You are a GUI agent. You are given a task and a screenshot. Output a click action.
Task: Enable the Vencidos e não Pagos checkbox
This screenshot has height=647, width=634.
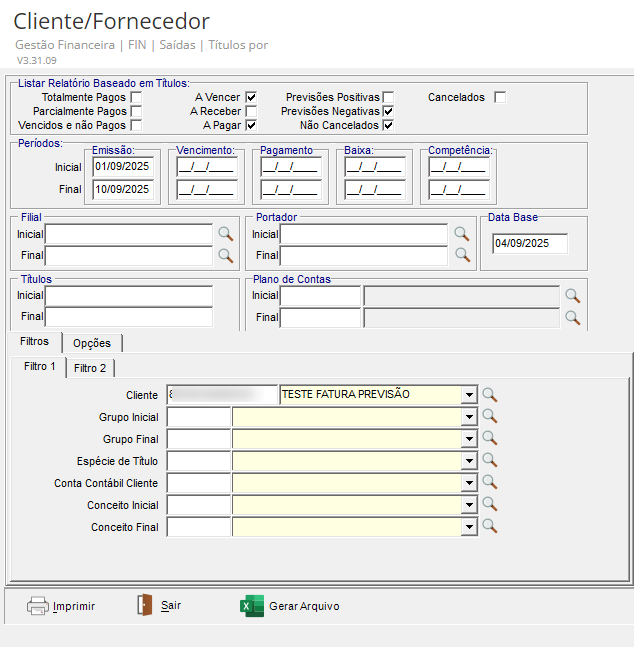(136, 125)
